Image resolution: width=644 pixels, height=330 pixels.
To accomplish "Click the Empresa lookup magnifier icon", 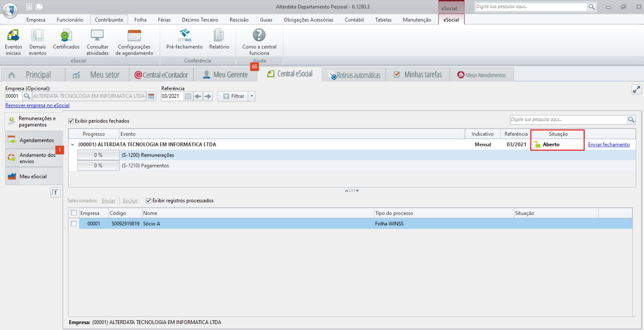I will [x=27, y=96].
